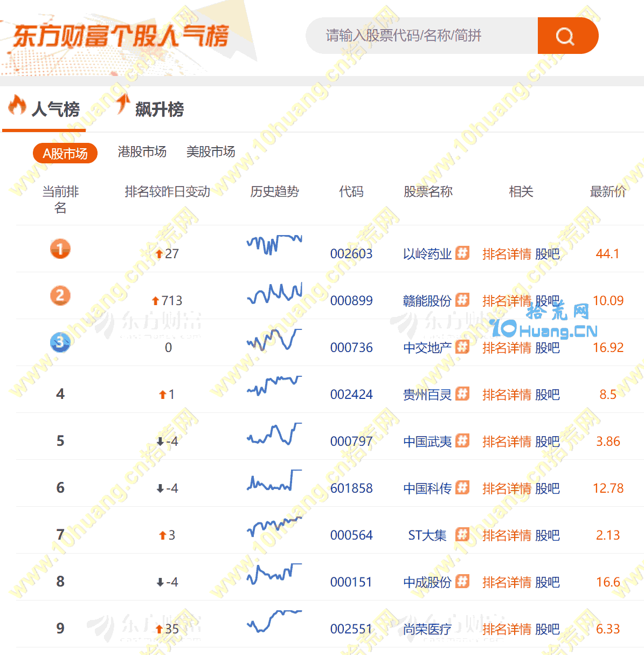Click the rank 2 medal icon

(x=60, y=295)
